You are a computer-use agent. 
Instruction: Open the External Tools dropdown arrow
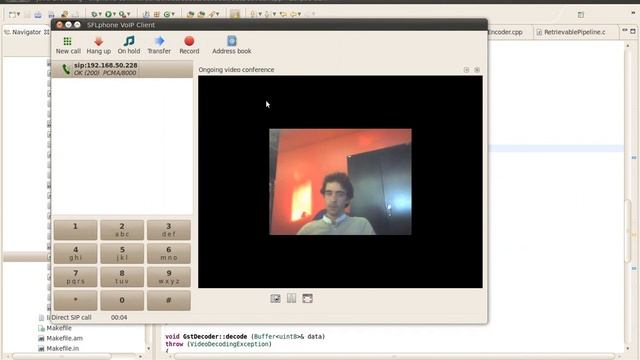(128, 15)
